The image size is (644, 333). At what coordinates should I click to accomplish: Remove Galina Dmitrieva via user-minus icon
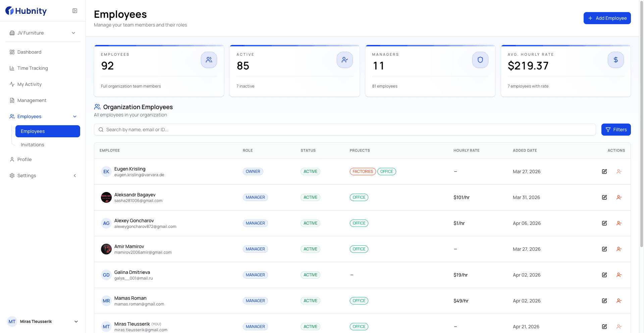click(x=619, y=275)
